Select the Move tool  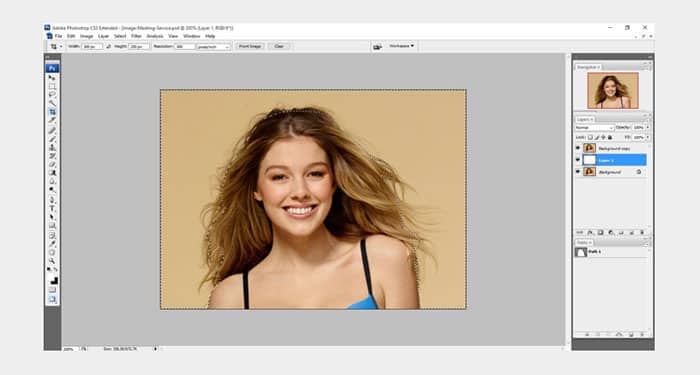52,78
